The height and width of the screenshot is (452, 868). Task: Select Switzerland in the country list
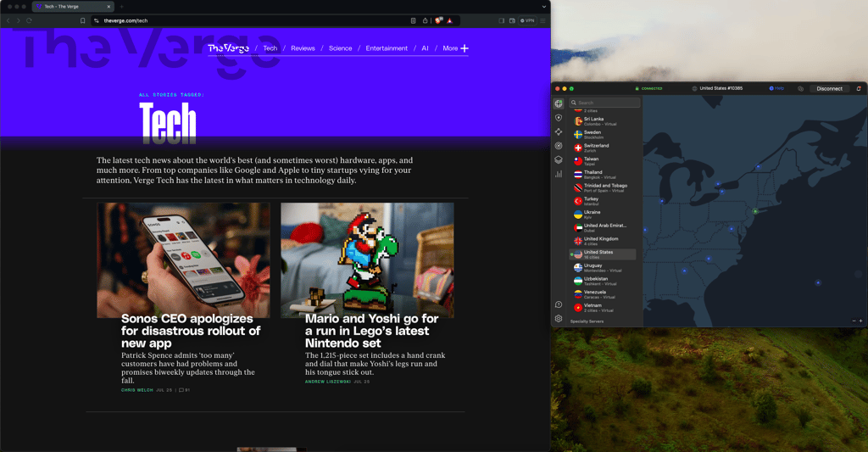tap(603, 148)
